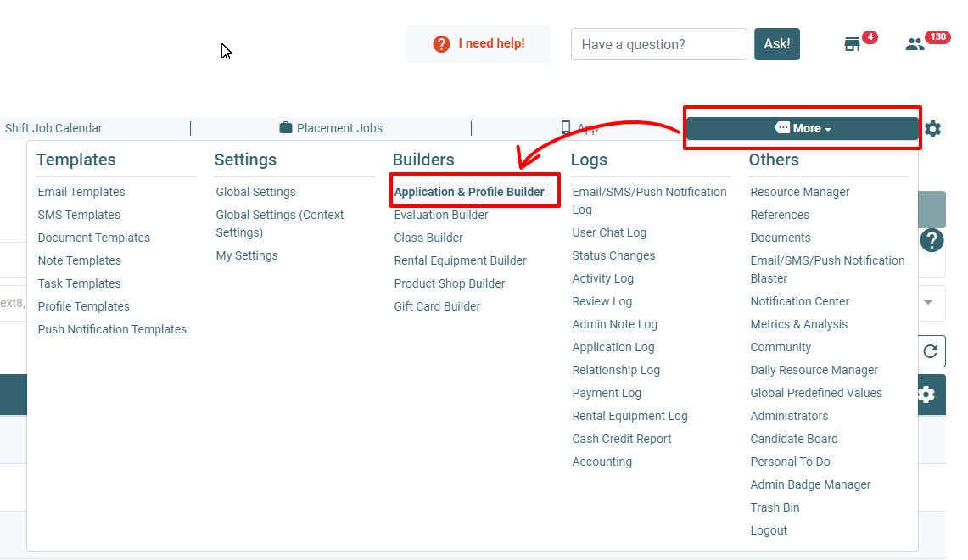968x560 pixels.
Task: Click the phone icon next to App
Action: coord(565,127)
